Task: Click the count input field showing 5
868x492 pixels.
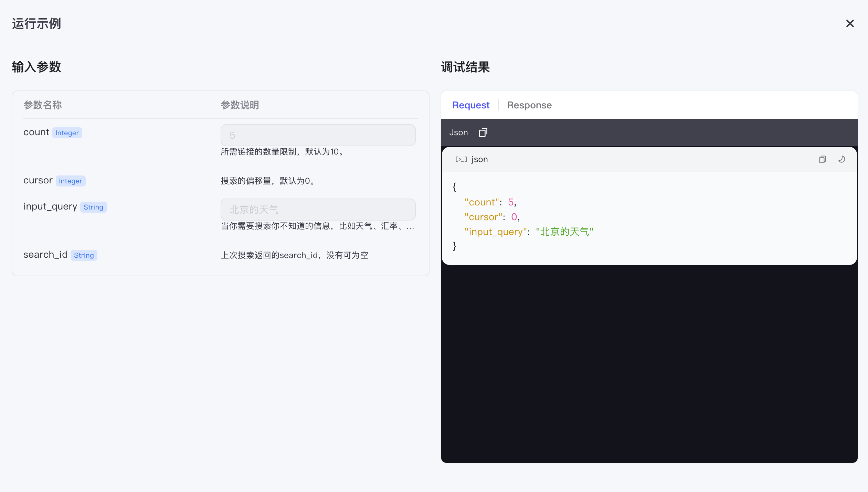Action: coord(318,135)
